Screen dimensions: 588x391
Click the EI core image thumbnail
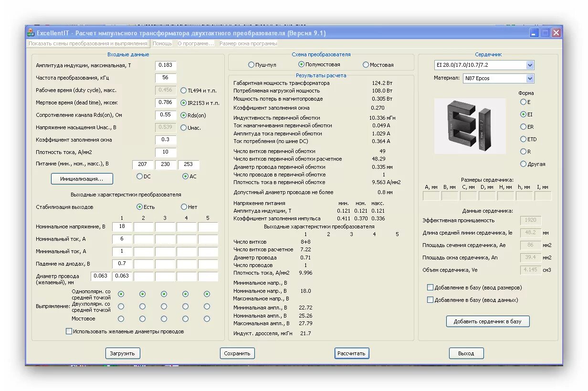pyautogui.click(x=470, y=126)
